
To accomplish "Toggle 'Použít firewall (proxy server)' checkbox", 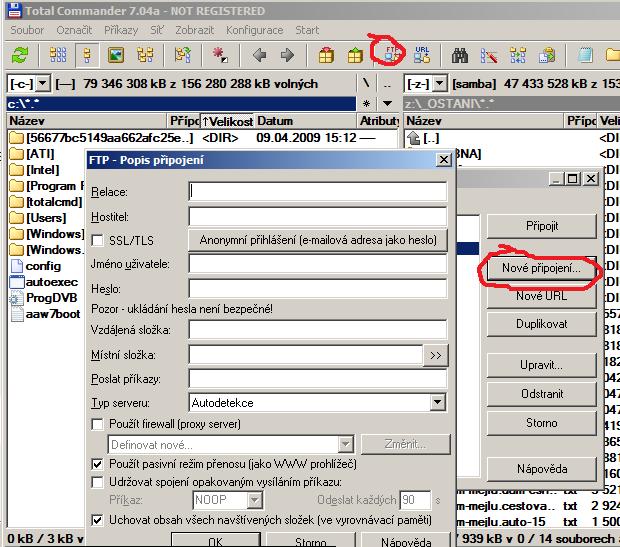I will [x=98, y=425].
